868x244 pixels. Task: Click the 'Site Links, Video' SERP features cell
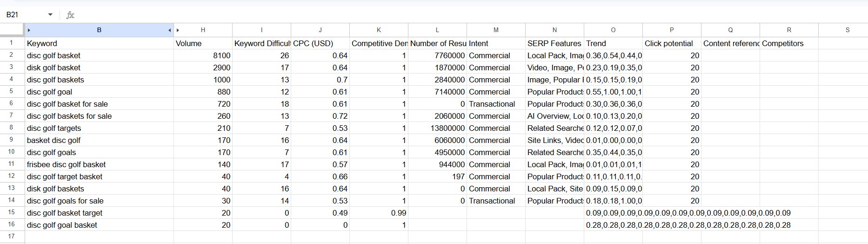(554, 140)
